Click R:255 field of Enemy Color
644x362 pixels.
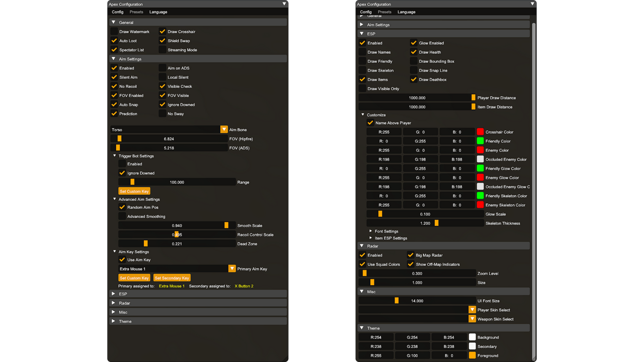pos(384,150)
